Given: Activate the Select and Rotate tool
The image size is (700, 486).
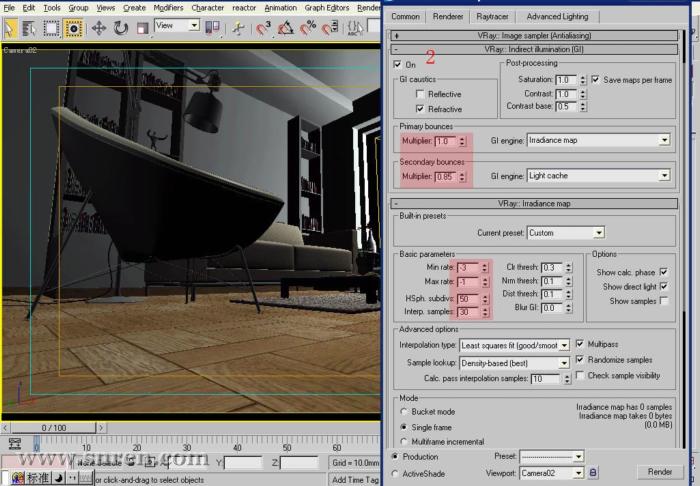Looking at the screenshot, I should pos(119,27).
